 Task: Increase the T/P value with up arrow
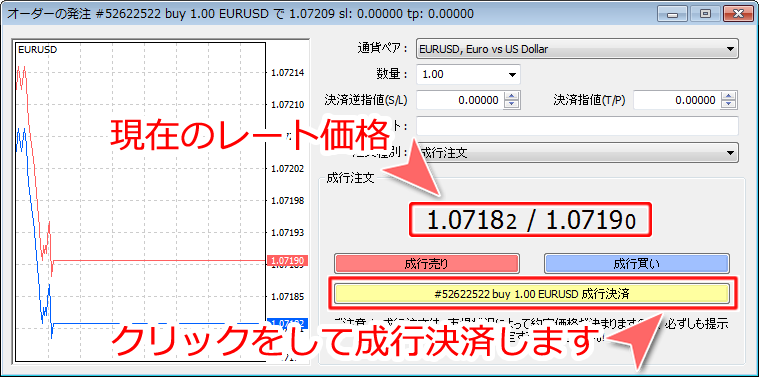point(729,96)
